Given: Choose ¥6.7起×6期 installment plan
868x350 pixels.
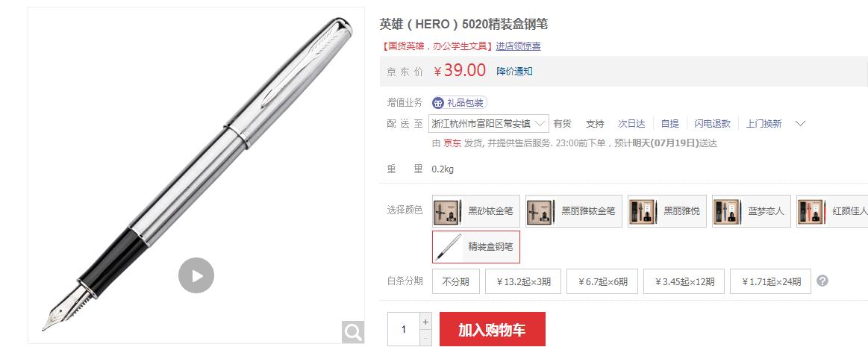Looking at the screenshot, I should click(x=602, y=281).
